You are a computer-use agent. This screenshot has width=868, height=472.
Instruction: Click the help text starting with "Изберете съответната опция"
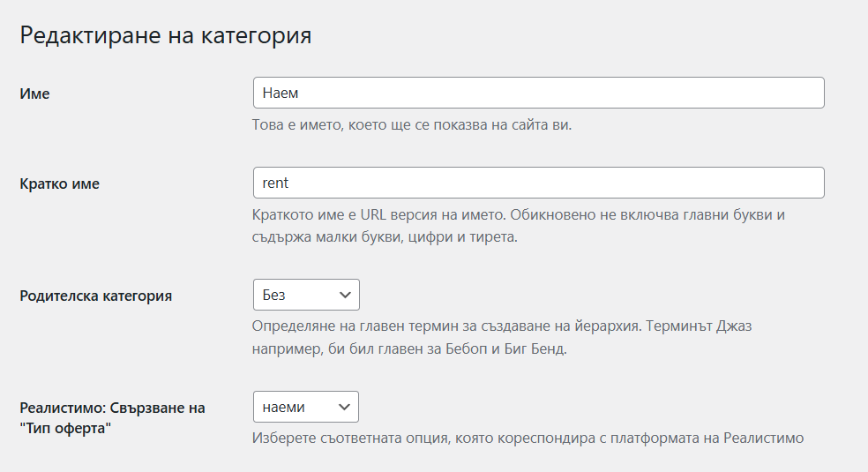coord(528,437)
